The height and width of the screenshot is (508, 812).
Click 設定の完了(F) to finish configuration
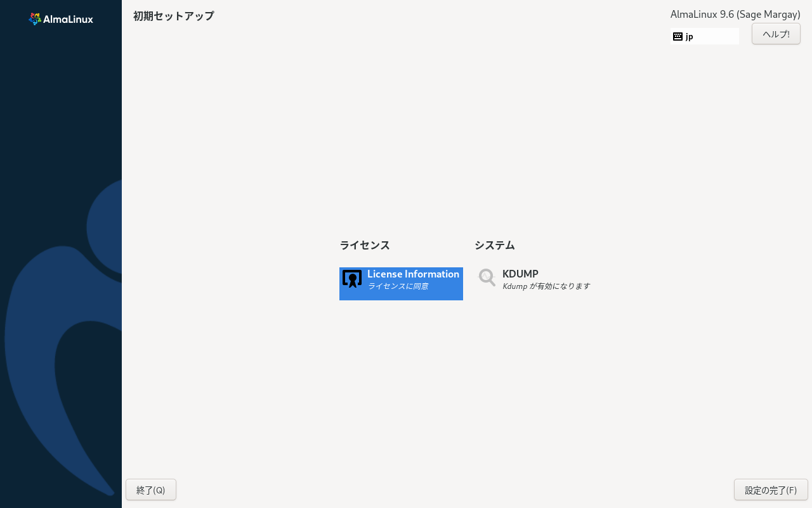[x=771, y=490]
